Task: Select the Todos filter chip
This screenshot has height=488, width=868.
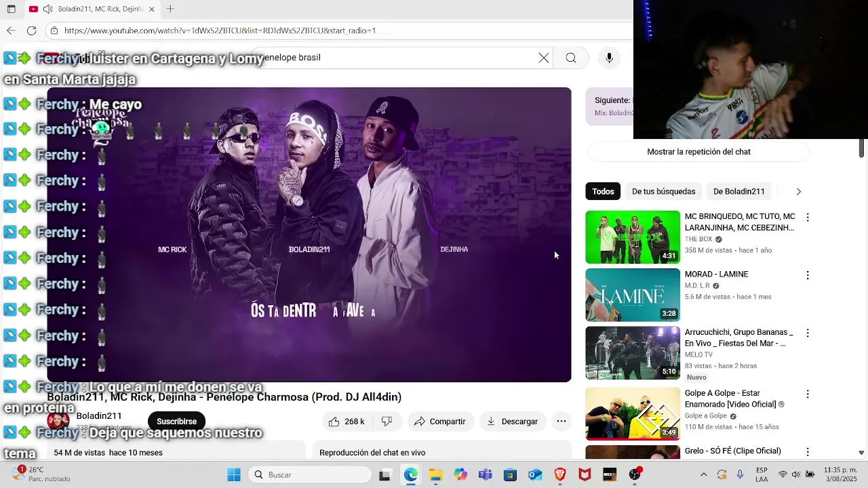Action: coord(603,191)
